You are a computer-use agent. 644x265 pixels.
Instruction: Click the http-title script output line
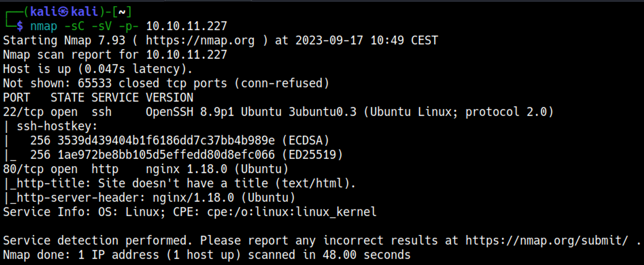click(x=180, y=183)
